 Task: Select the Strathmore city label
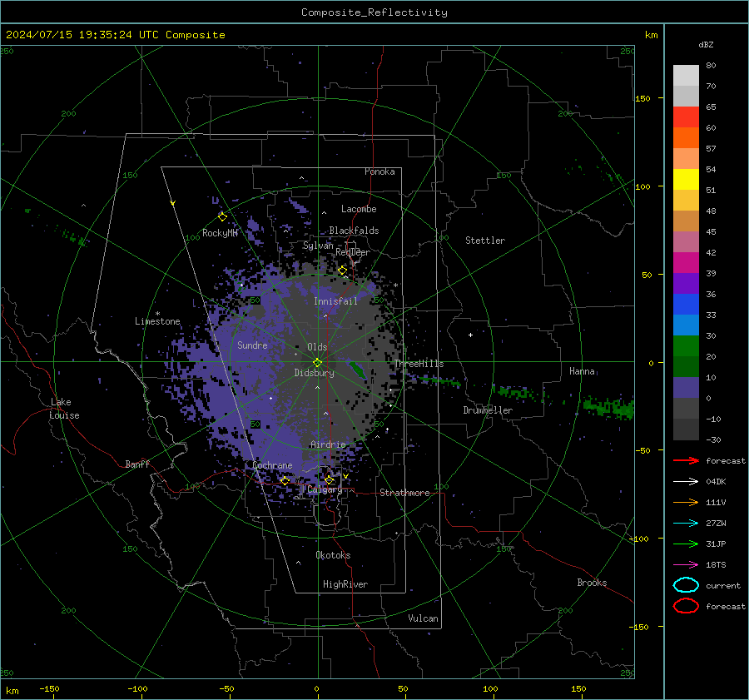pos(404,493)
